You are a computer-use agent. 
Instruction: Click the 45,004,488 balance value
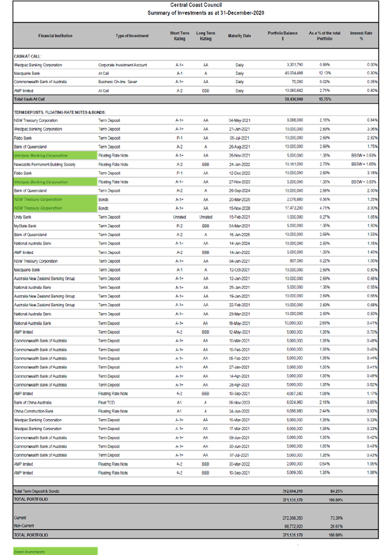point(294,73)
